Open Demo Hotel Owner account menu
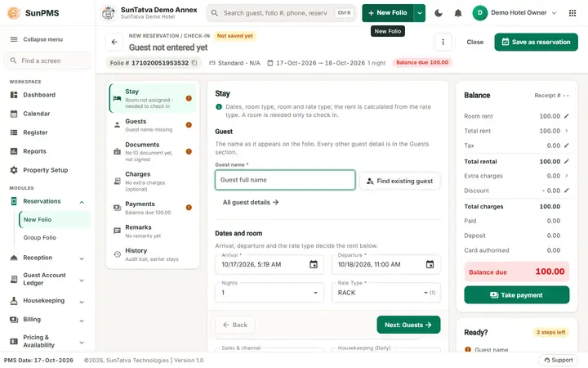Viewport: 588px width, 368px height. (x=514, y=13)
